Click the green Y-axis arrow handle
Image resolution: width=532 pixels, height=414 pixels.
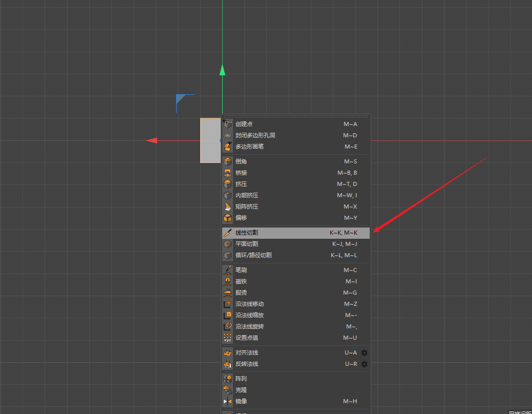(222, 70)
